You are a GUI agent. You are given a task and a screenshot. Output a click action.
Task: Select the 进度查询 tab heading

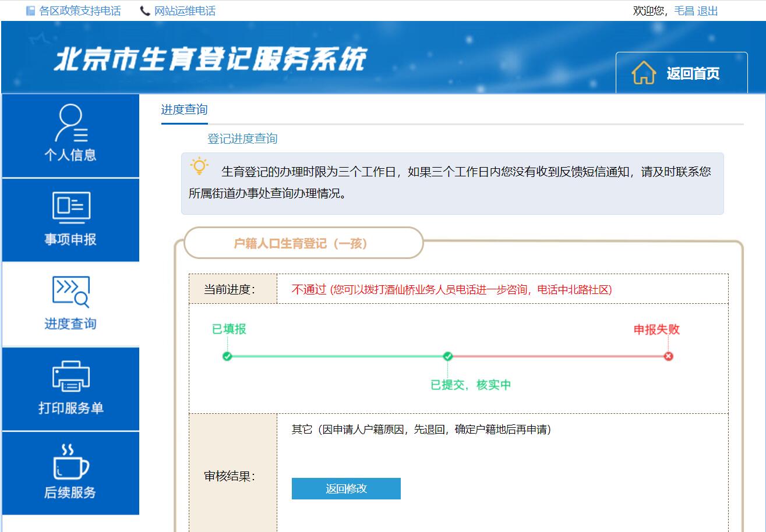[184, 109]
